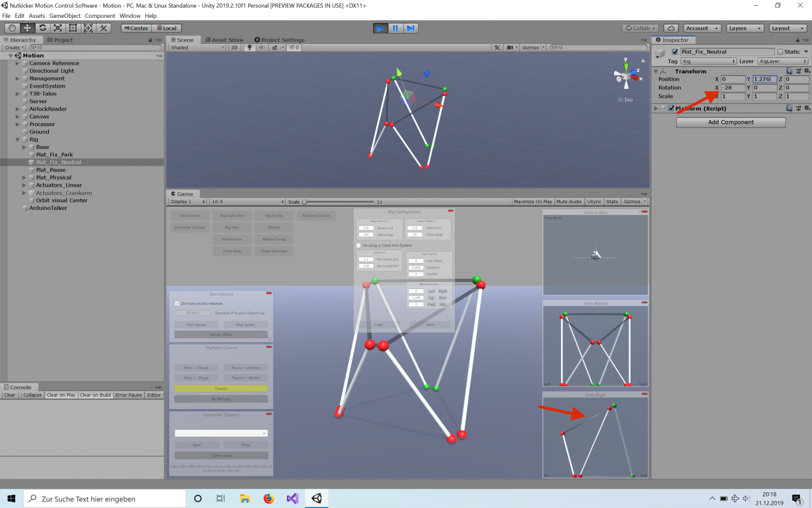Click the Play button
This screenshot has width=812, height=508.
(x=380, y=28)
